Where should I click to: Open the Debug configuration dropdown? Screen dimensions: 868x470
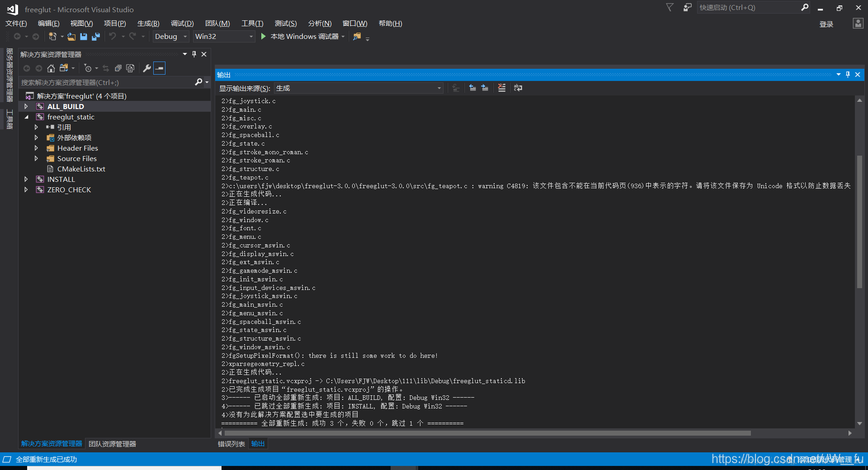pyautogui.click(x=170, y=36)
